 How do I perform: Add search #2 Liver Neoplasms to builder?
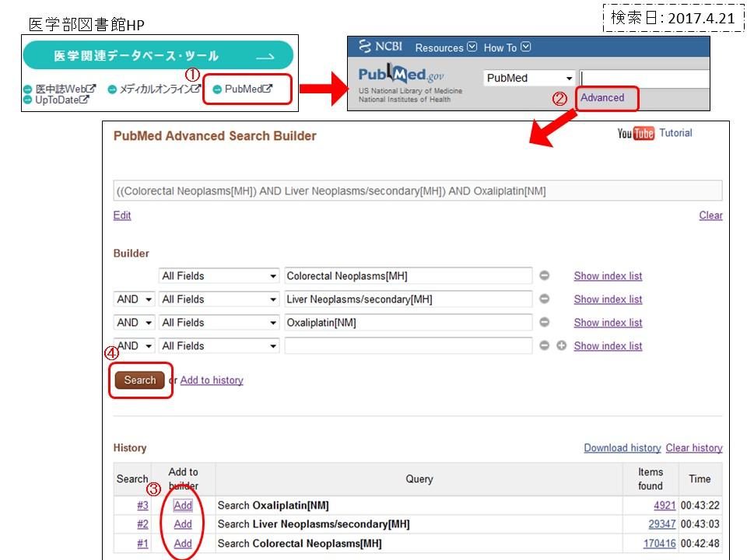pyautogui.click(x=183, y=524)
